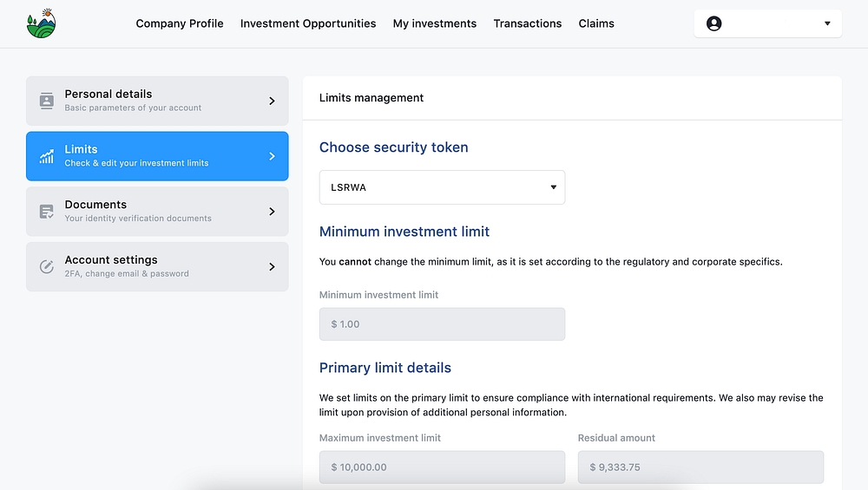The image size is (868, 490).
Task: Open the LSRWA security token dropdown
Action: (442, 187)
